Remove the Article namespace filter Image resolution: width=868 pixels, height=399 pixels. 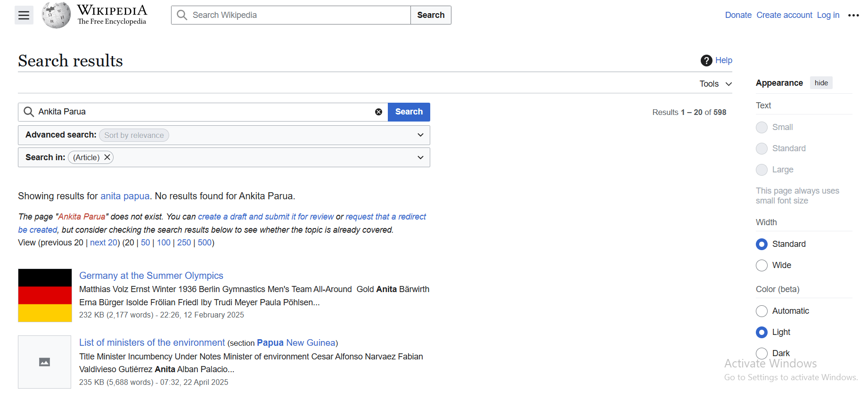pos(107,157)
